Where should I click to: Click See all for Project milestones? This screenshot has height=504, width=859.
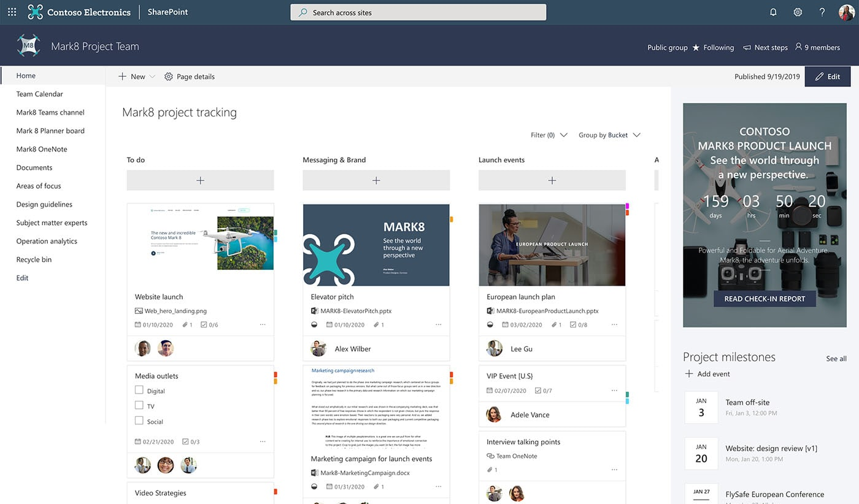click(x=836, y=359)
